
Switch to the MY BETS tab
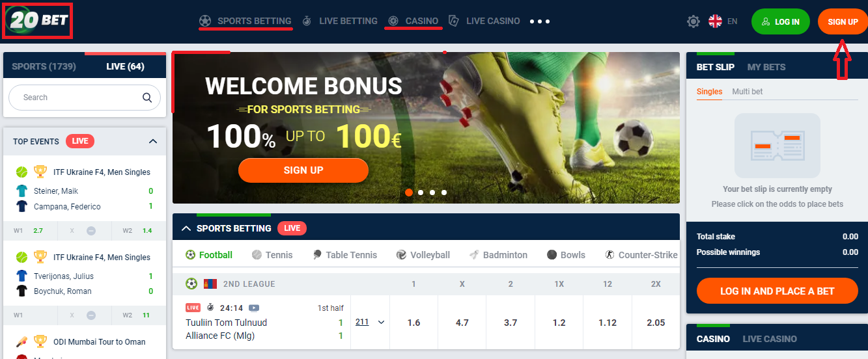tap(766, 67)
